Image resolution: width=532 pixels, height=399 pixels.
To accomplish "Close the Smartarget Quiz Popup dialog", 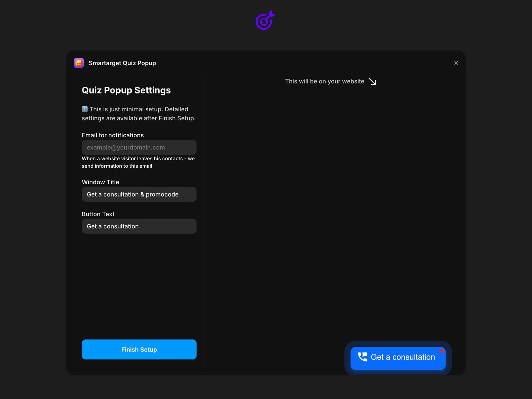I will click(456, 63).
